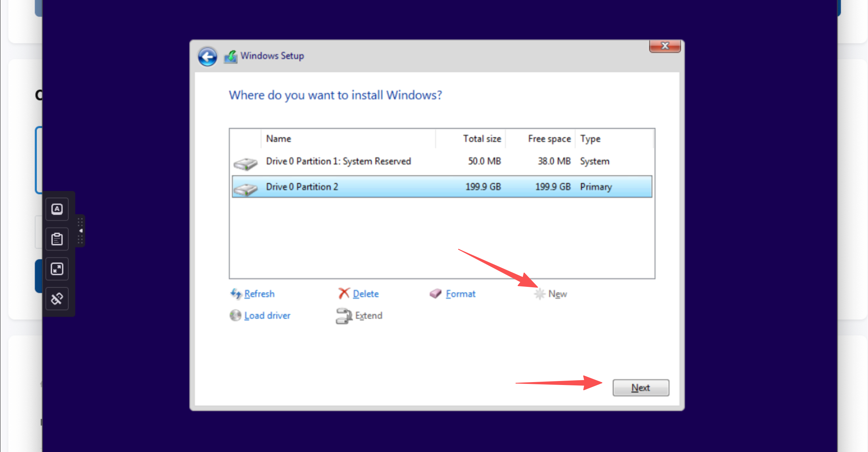Click the Load driver disc icon
Viewport: 868px width, 452px height.
(x=235, y=315)
